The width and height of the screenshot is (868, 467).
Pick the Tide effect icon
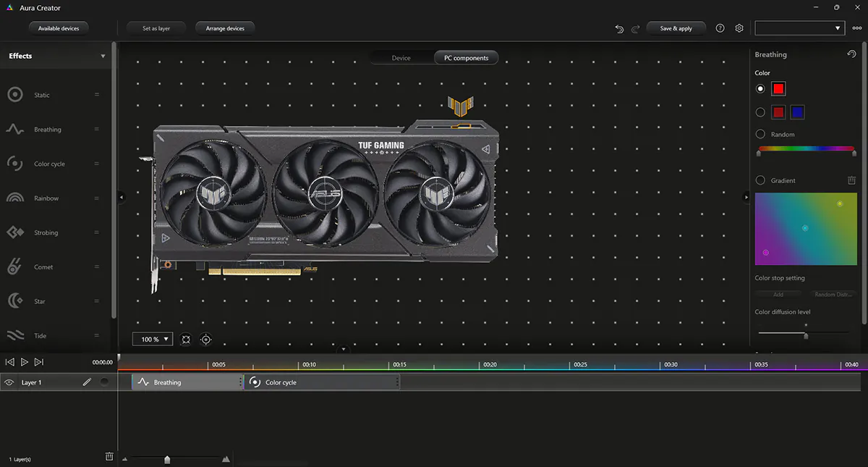(x=15, y=336)
